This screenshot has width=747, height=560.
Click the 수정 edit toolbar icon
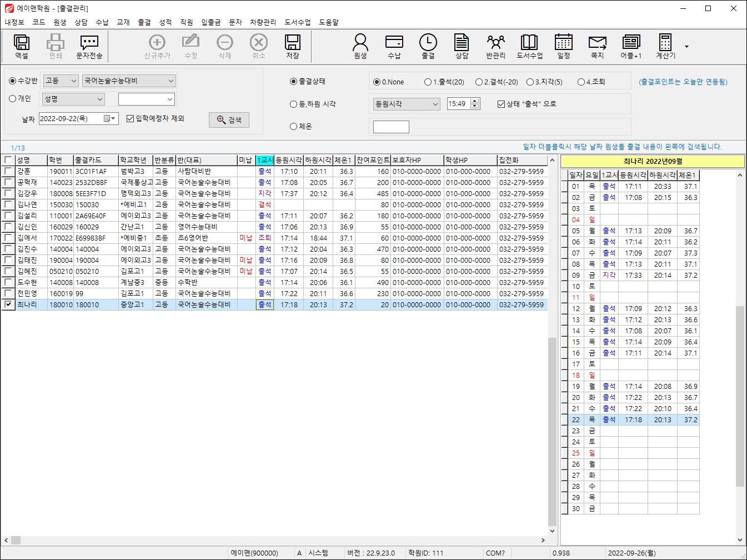tap(191, 46)
